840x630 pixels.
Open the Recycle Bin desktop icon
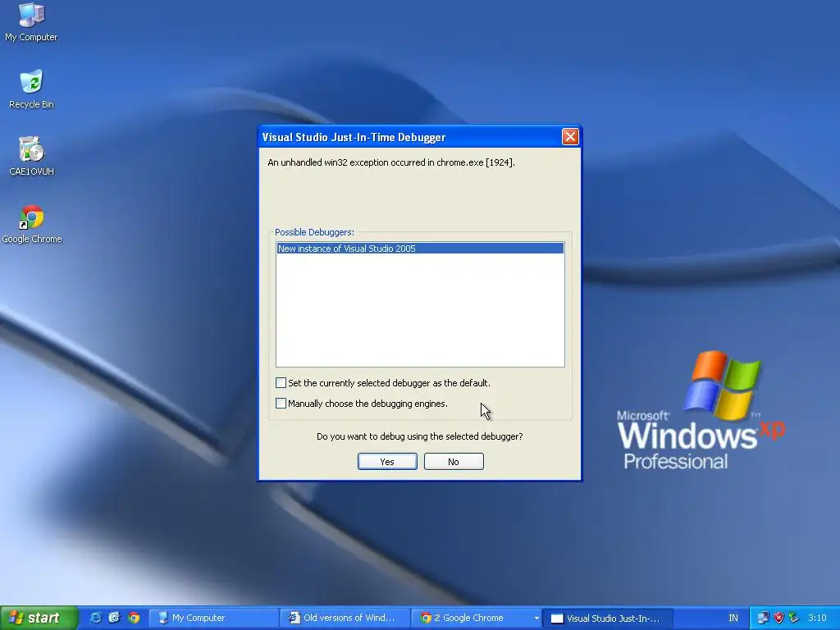pyautogui.click(x=31, y=89)
